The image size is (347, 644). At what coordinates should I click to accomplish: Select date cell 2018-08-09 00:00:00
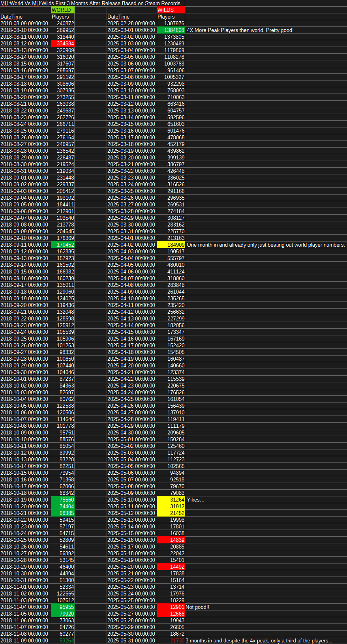[x=25, y=23]
